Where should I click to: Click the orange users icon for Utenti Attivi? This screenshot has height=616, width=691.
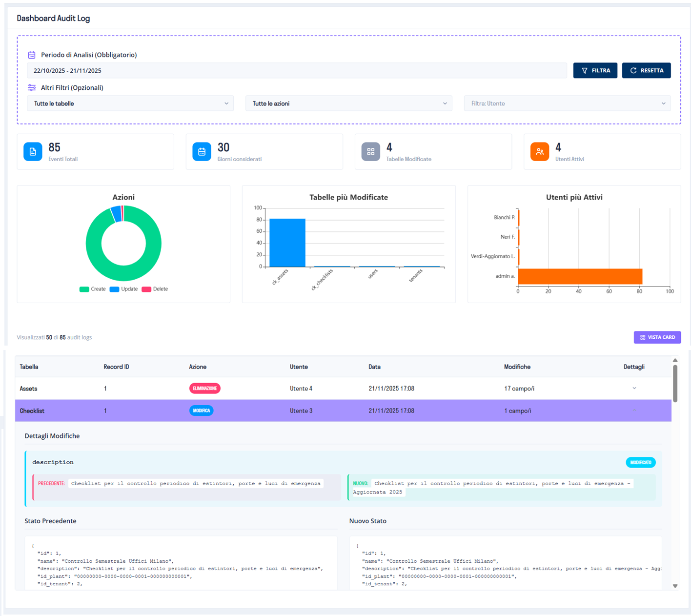click(539, 152)
